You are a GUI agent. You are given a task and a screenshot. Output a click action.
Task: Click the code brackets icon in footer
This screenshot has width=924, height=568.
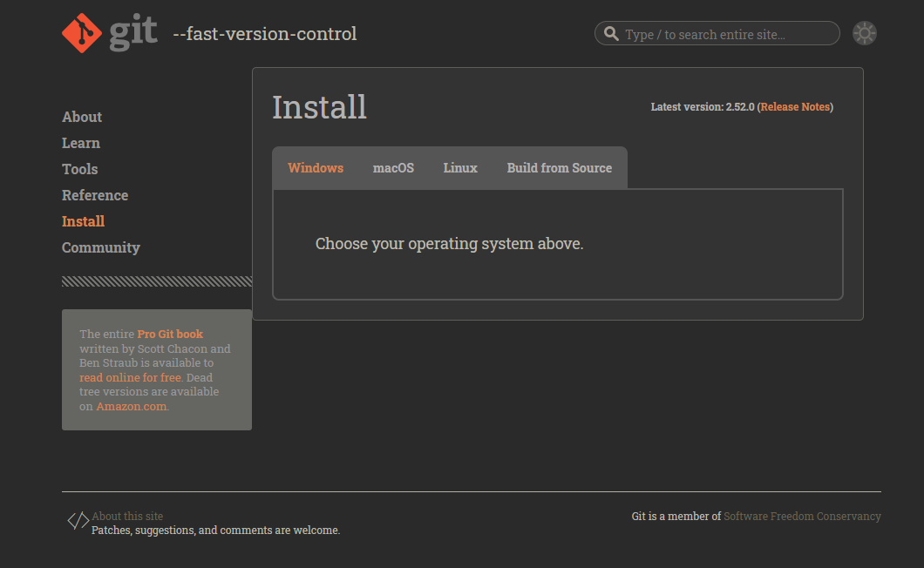(78, 520)
